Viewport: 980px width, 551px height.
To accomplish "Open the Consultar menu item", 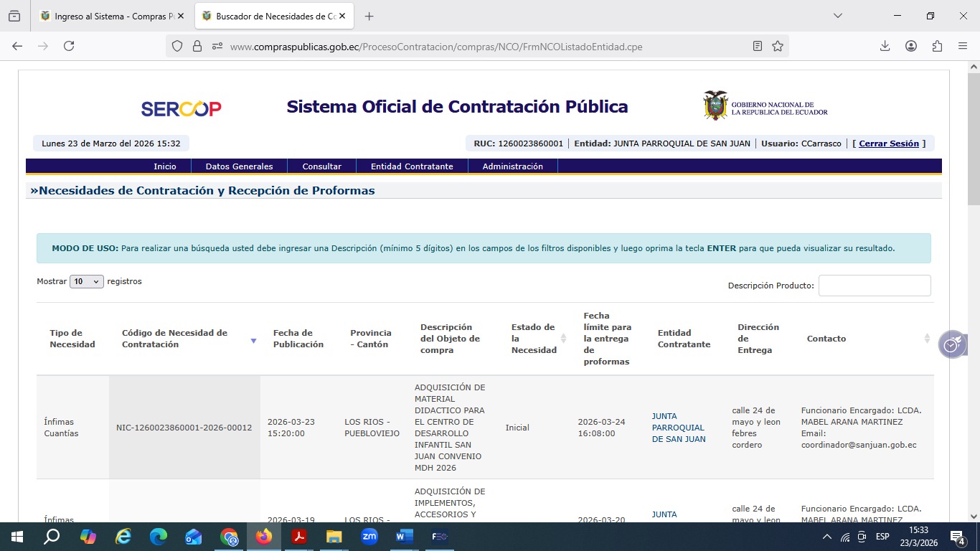I will pos(321,166).
